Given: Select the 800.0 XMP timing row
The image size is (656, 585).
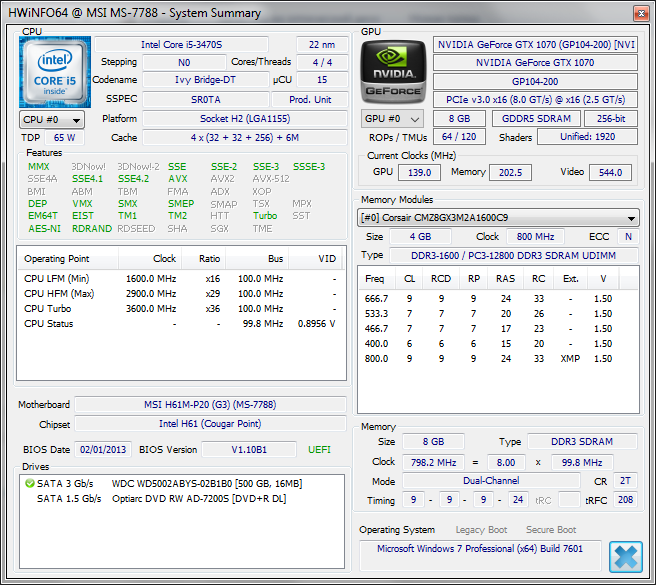Looking at the screenshot, I should tap(498, 359).
